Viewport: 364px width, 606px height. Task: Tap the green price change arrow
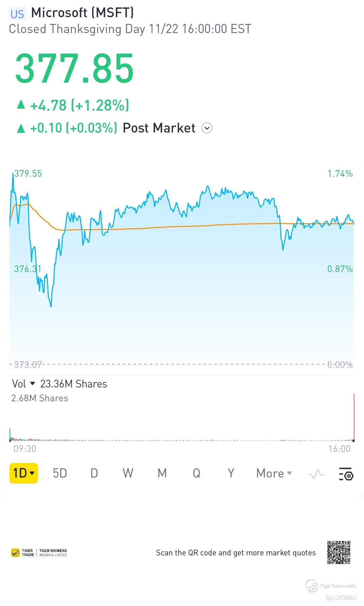21,105
